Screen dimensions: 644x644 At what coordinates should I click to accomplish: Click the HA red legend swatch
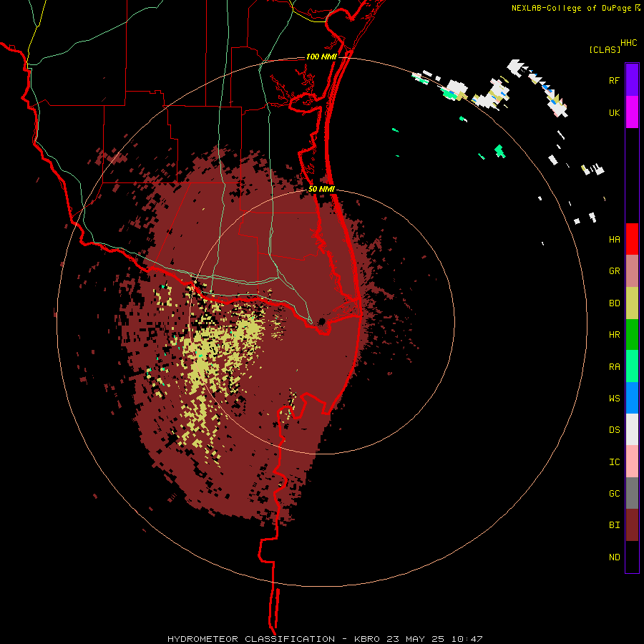pos(632,239)
